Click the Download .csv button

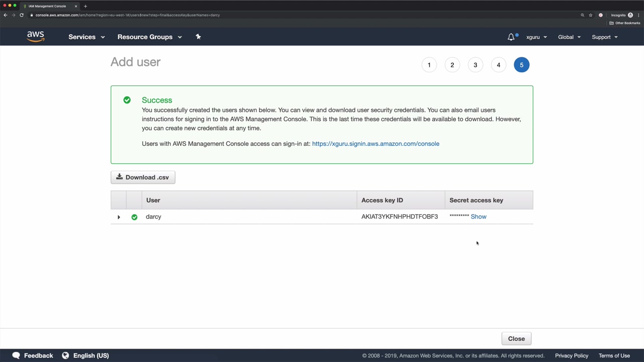pos(143,177)
